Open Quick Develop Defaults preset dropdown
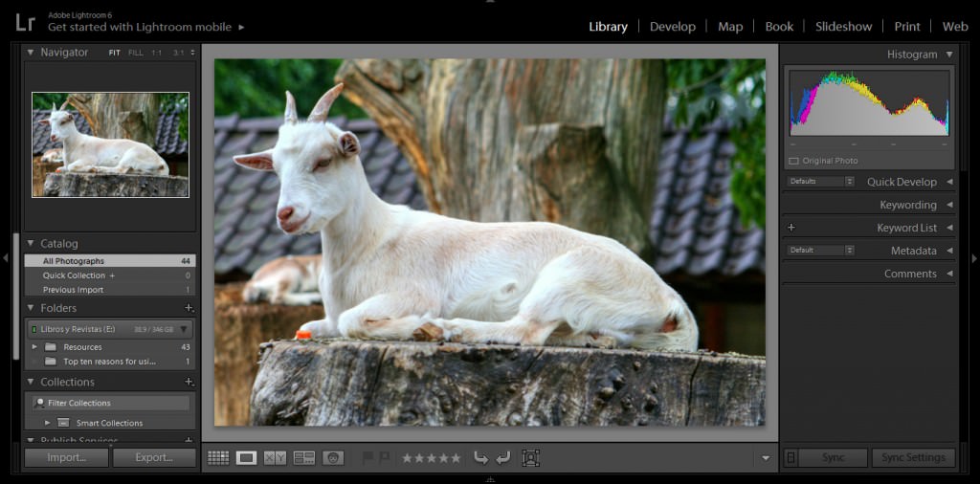 pyautogui.click(x=820, y=182)
